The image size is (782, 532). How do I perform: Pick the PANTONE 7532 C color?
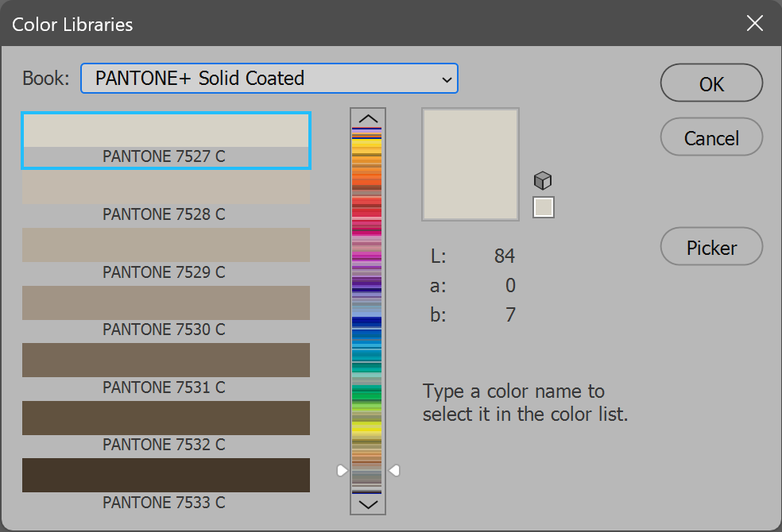(165, 418)
